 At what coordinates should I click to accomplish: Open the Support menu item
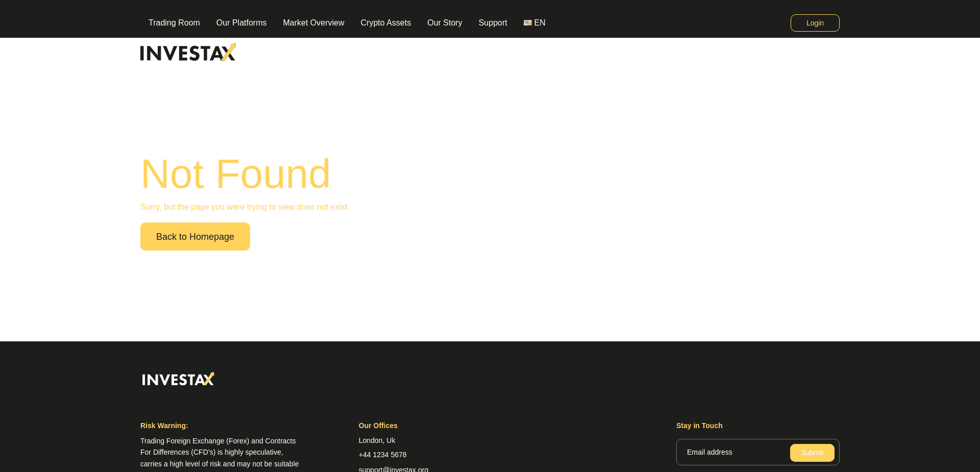coord(493,23)
